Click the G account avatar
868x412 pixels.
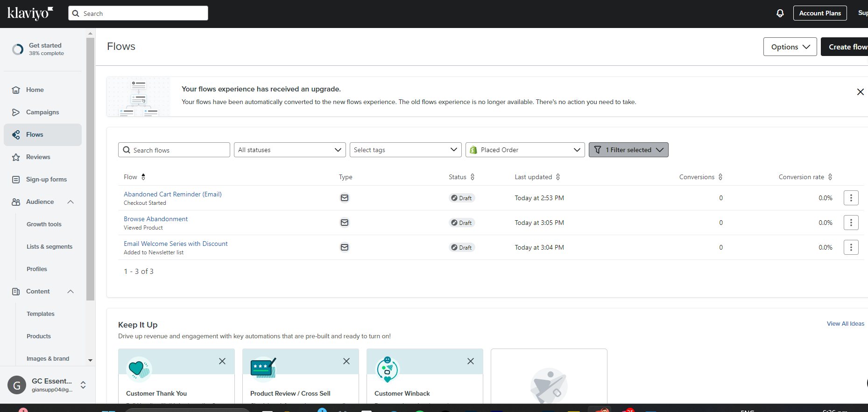17,385
